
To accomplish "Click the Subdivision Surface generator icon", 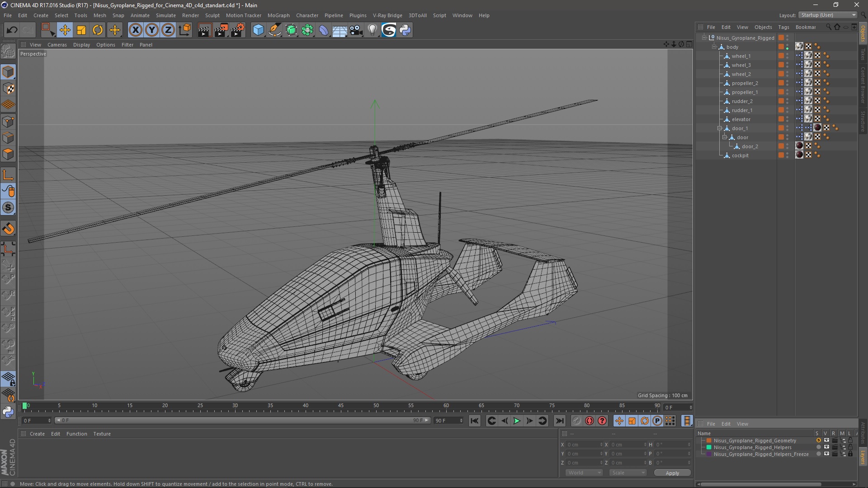I will [291, 30].
